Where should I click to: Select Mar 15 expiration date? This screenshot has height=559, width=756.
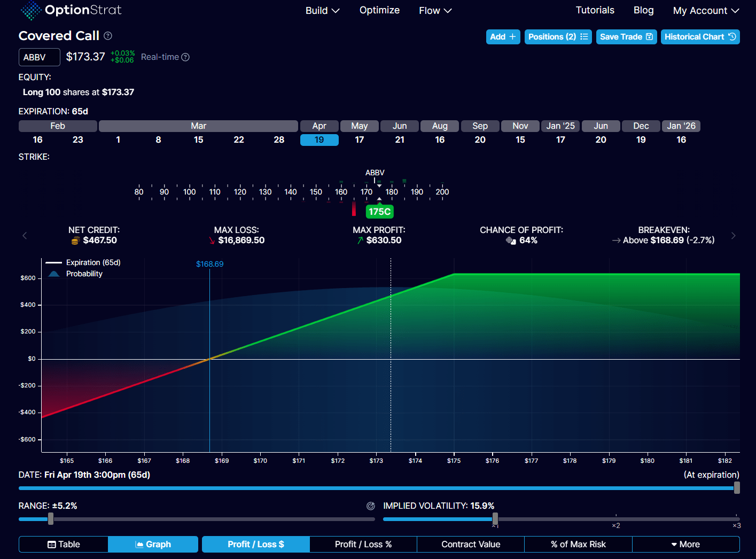click(x=199, y=140)
